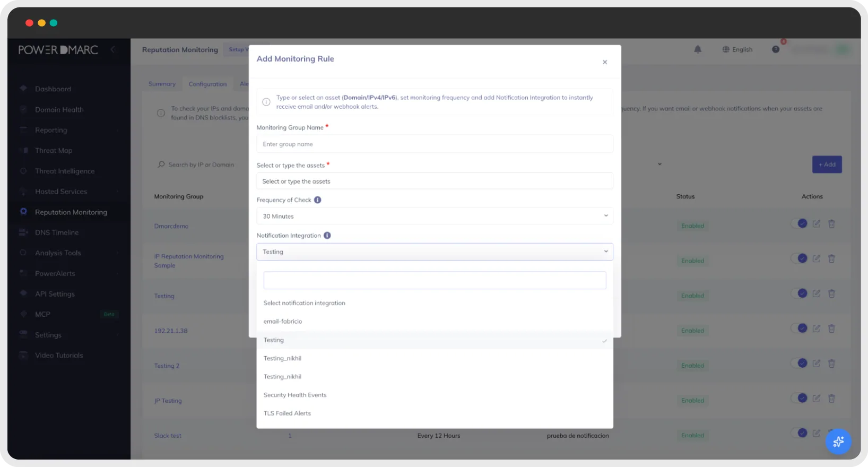Edit the Testing 2 monitoring group

[x=817, y=364]
